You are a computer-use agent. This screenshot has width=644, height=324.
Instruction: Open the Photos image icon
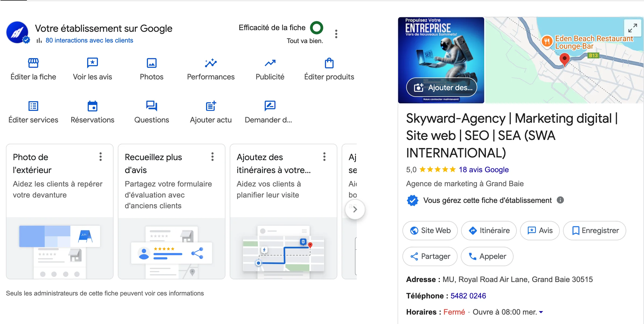coord(152,63)
